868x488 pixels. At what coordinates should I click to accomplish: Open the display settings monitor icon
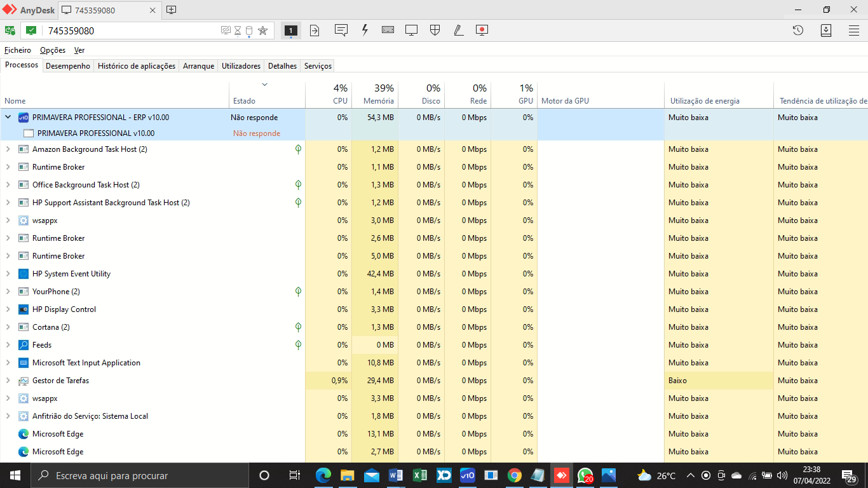pos(412,30)
